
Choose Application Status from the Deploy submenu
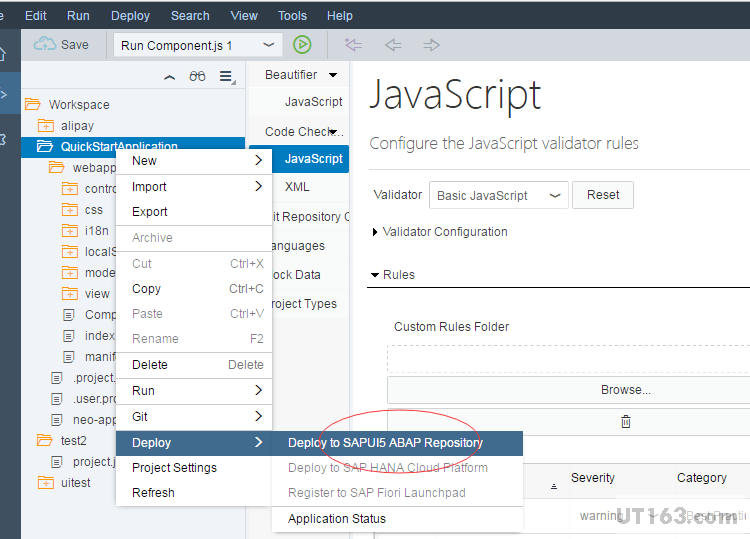pos(337,519)
